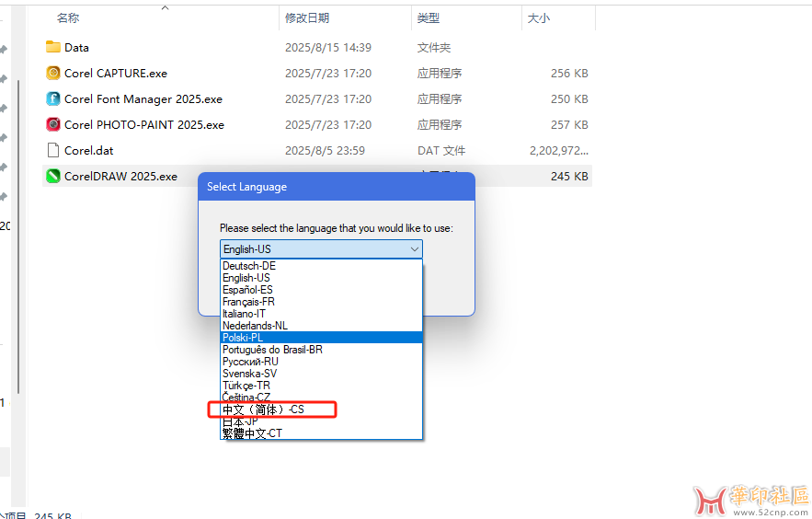Screen dimensions: 812x519
Task: Click the 250 KB size cell
Action: pos(569,99)
